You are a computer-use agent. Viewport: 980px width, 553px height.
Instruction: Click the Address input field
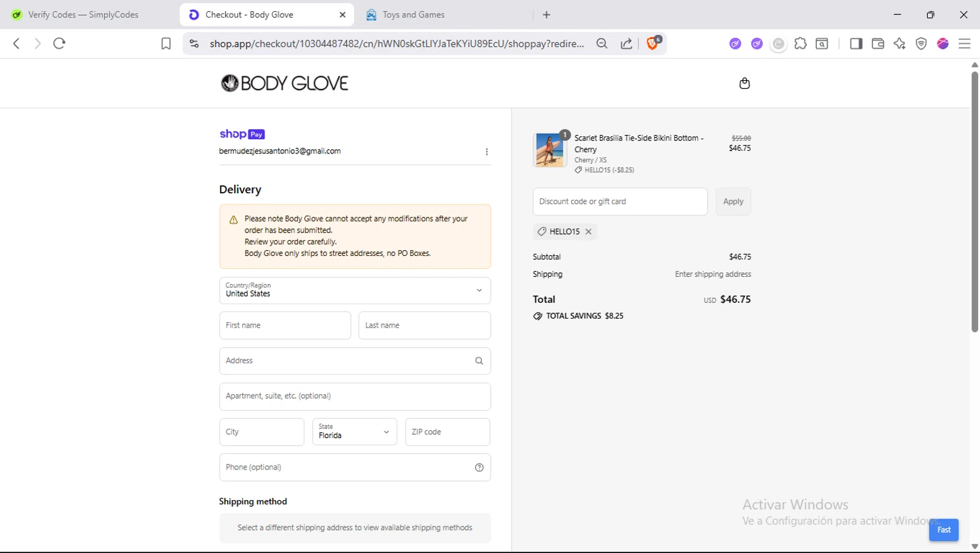pyautogui.click(x=355, y=360)
